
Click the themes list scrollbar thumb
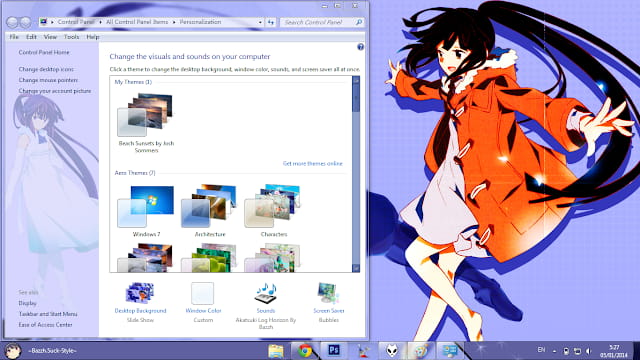point(356,98)
